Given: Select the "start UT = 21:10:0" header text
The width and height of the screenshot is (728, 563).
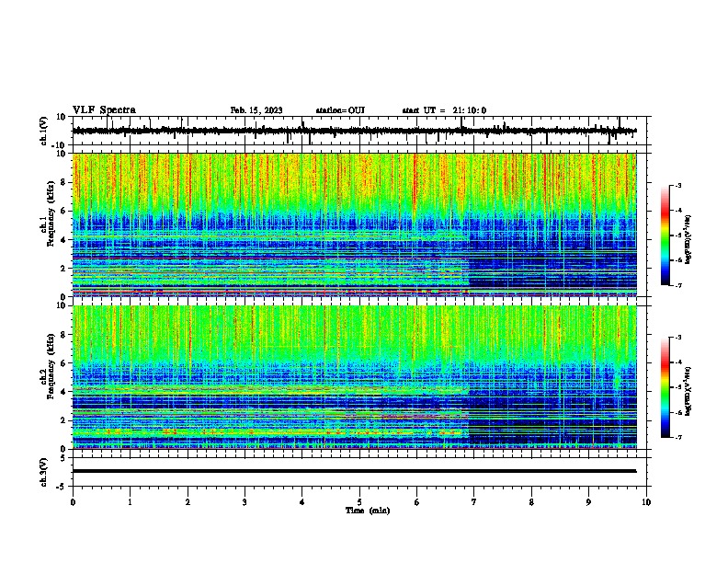Looking at the screenshot, I should point(444,110).
